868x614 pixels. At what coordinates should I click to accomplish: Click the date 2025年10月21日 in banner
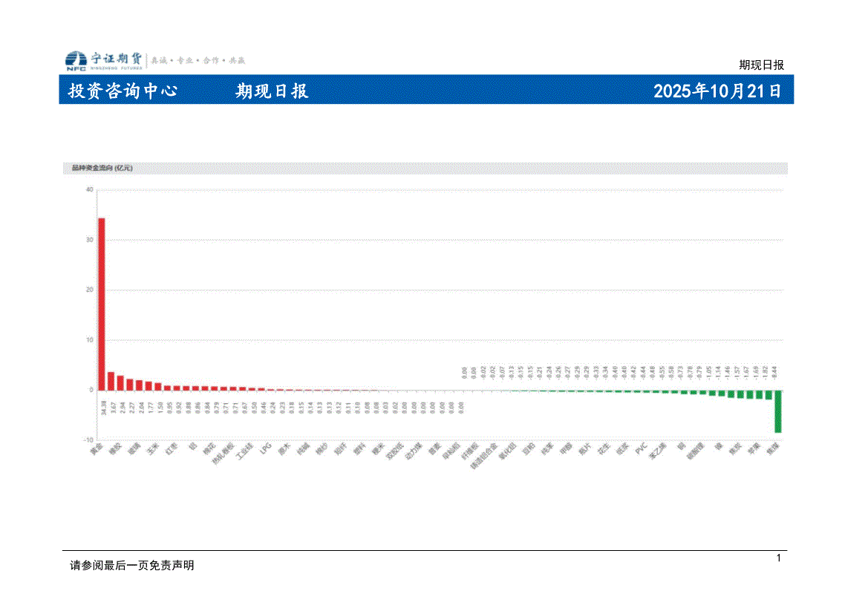(717, 91)
